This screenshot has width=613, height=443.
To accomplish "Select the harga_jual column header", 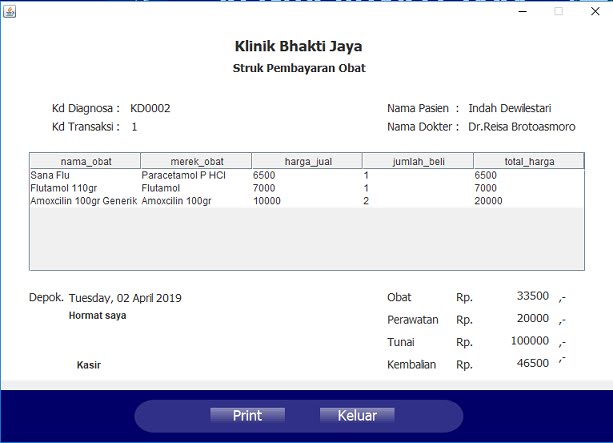I will tap(307, 161).
